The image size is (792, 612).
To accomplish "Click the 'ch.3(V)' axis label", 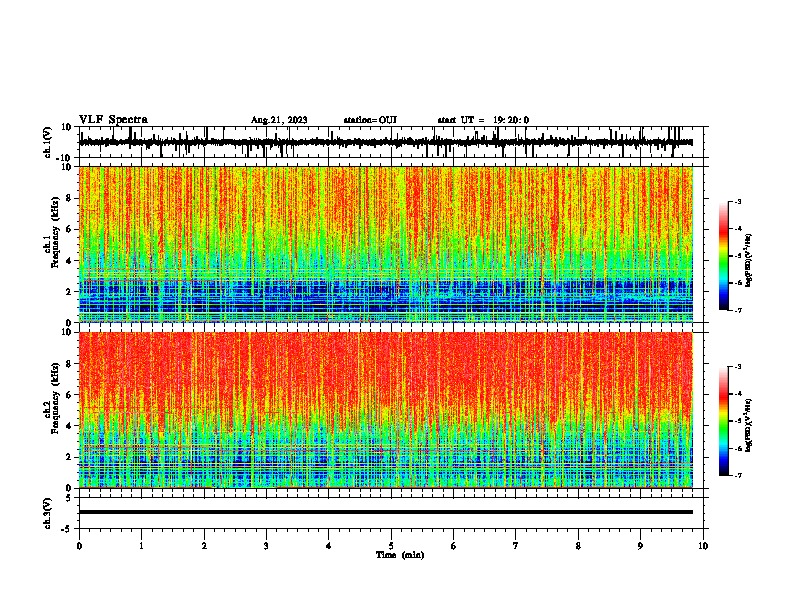I will click(x=47, y=513).
